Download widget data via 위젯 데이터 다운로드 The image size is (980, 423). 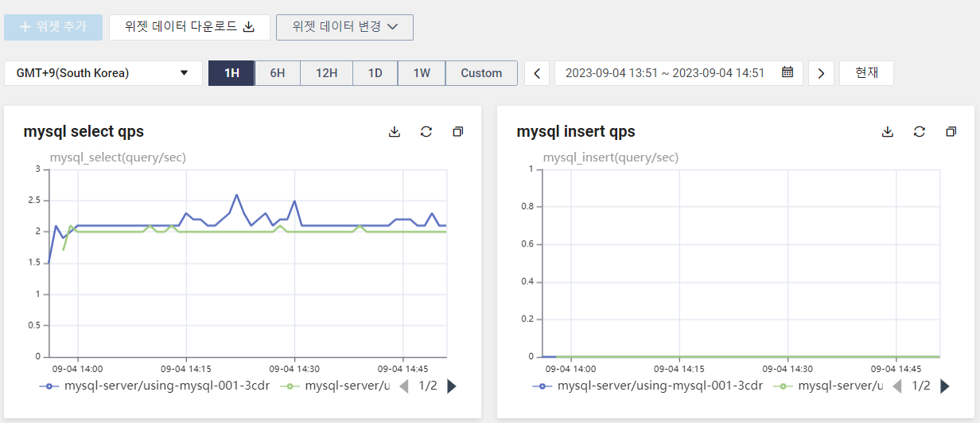point(189,27)
